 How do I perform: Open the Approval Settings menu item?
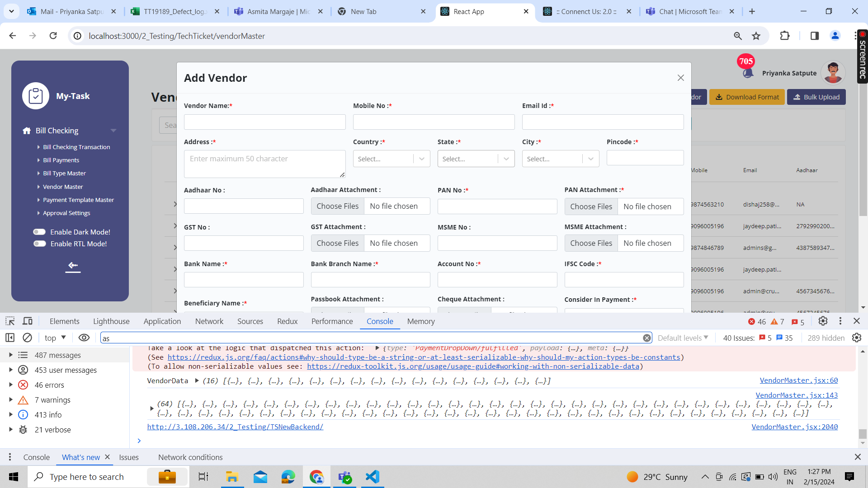click(66, 213)
